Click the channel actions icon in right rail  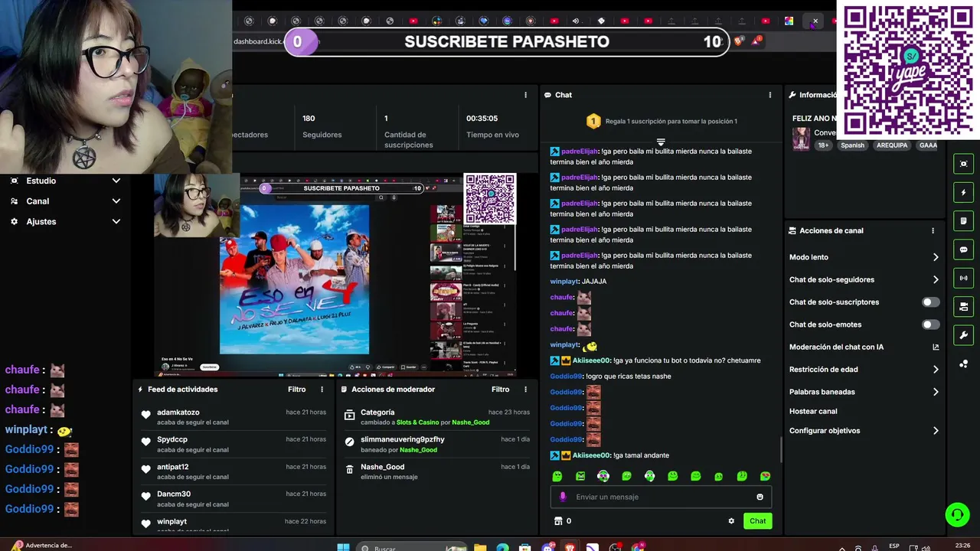(x=963, y=307)
